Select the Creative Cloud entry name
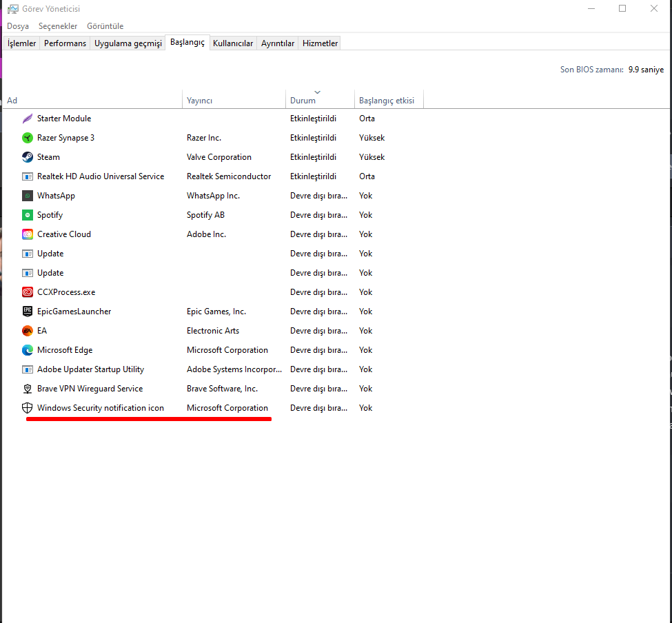This screenshot has height=623, width=672. tap(64, 234)
